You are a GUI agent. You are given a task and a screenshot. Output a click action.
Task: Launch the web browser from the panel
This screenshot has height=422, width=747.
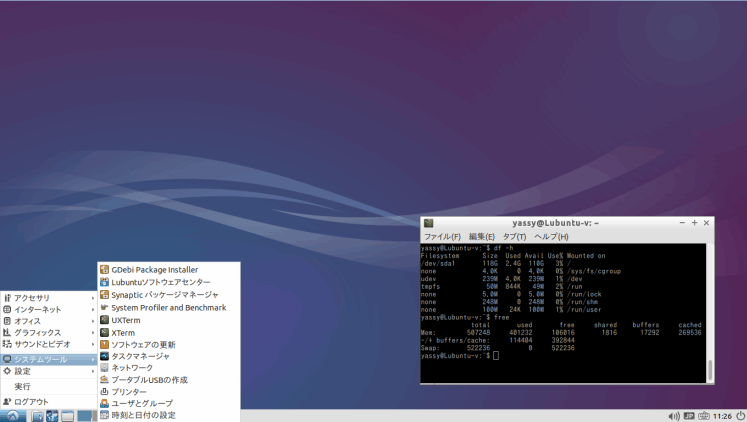point(52,416)
